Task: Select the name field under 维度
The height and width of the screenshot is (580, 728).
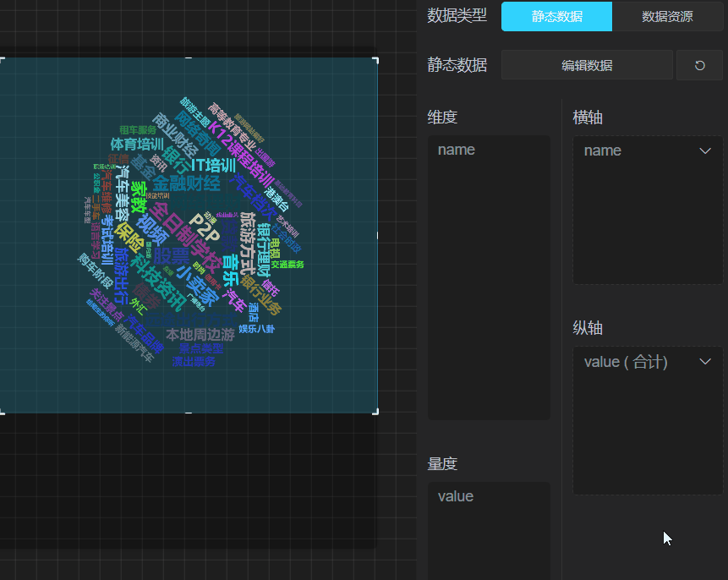Action: (457, 150)
